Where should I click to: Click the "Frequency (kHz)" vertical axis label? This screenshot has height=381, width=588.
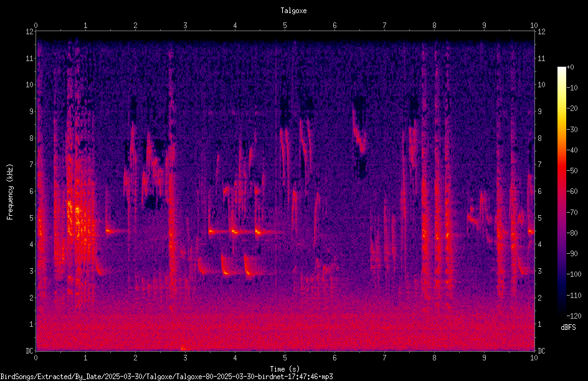tap(10, 191)
